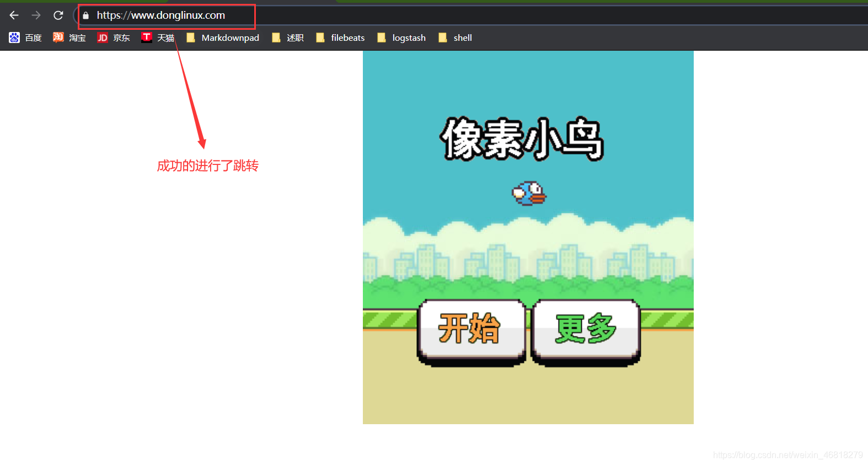
Task: Open the 百度 bookmark
Action: pos(25,38)
